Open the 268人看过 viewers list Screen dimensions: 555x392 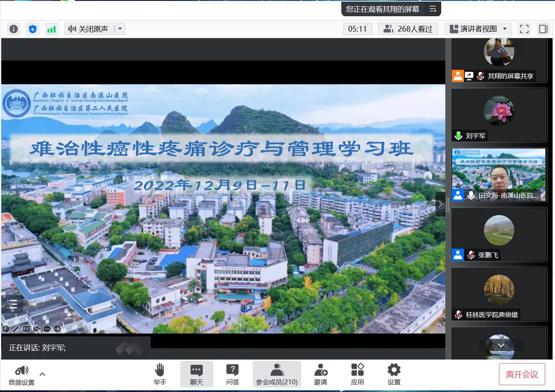(408, 29)
